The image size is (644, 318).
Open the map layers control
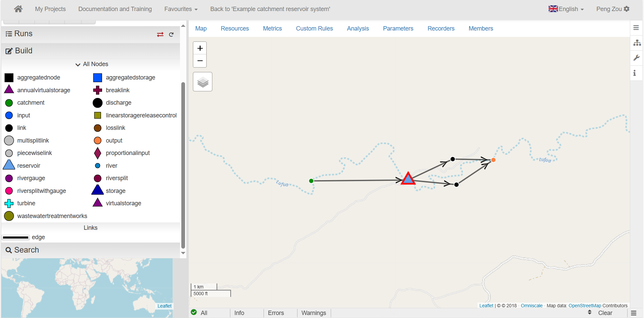[202, 82]
